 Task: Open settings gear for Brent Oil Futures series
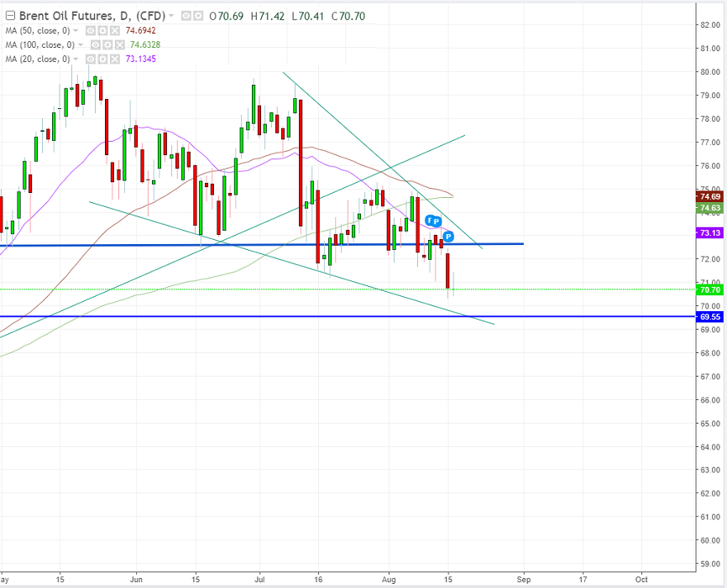coord(196,16)
